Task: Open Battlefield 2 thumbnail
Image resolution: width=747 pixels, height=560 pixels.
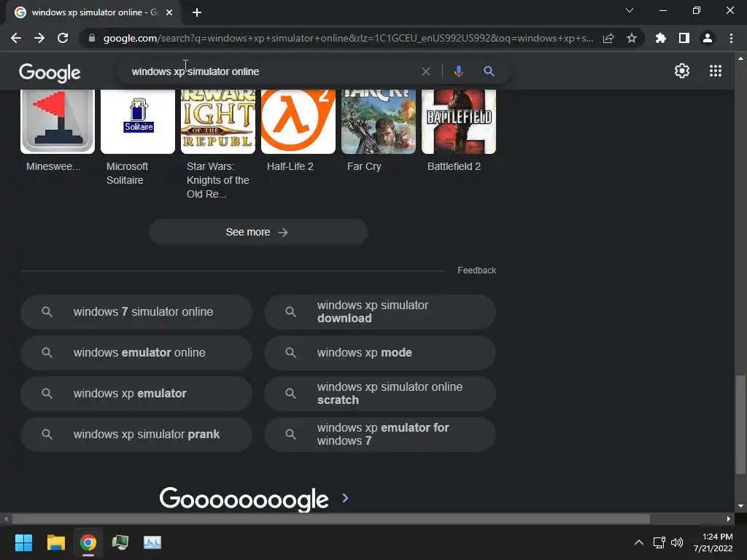Action: click(x=459, y=122)
